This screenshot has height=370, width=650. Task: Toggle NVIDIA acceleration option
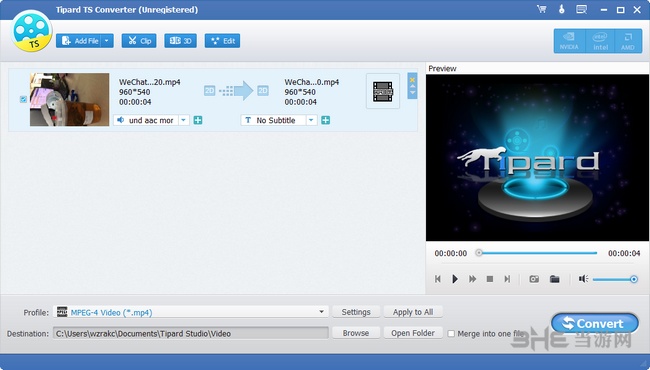tap(569, 41)
